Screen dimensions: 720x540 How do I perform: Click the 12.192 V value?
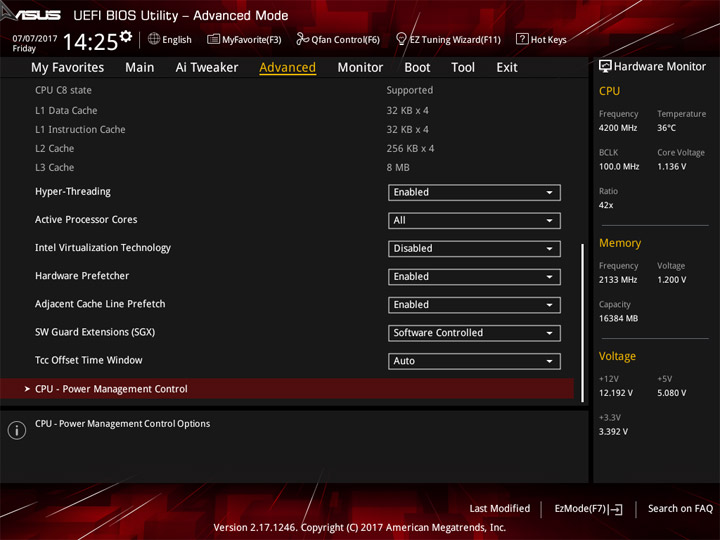(x=615, y=393)
